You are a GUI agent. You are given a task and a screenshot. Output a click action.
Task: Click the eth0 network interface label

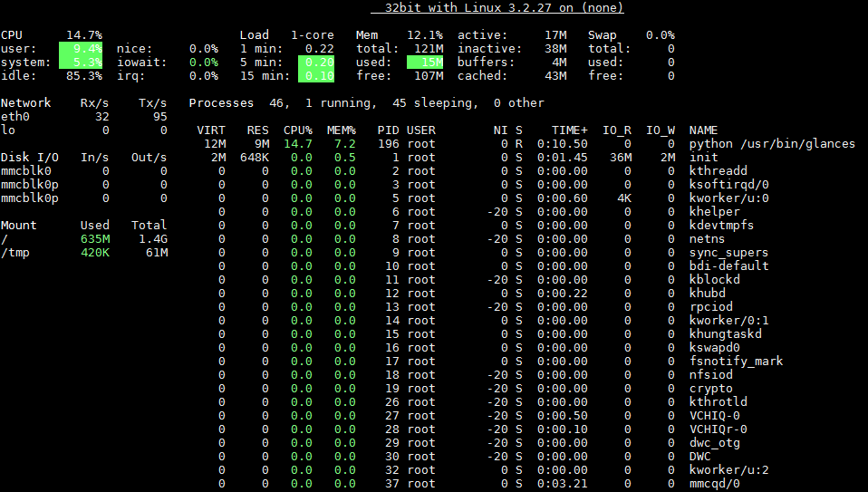pyautogui.click(x=15, y=117)
